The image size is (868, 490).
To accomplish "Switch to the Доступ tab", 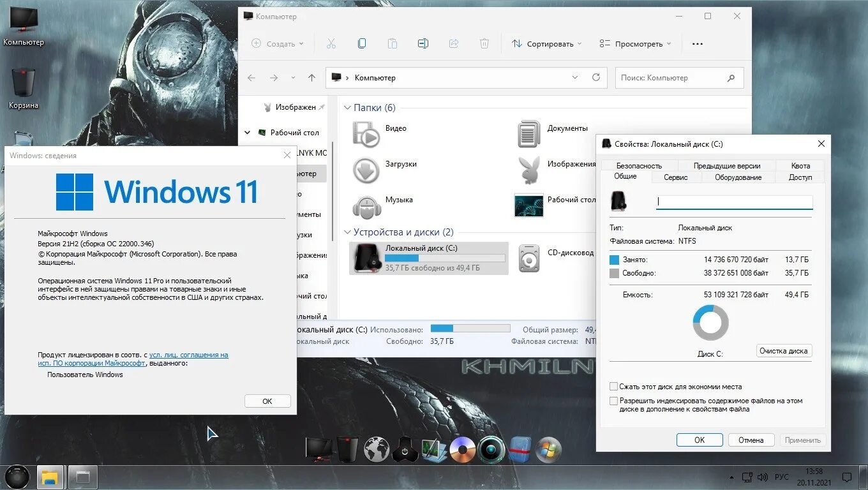I will tap(800, 177).
